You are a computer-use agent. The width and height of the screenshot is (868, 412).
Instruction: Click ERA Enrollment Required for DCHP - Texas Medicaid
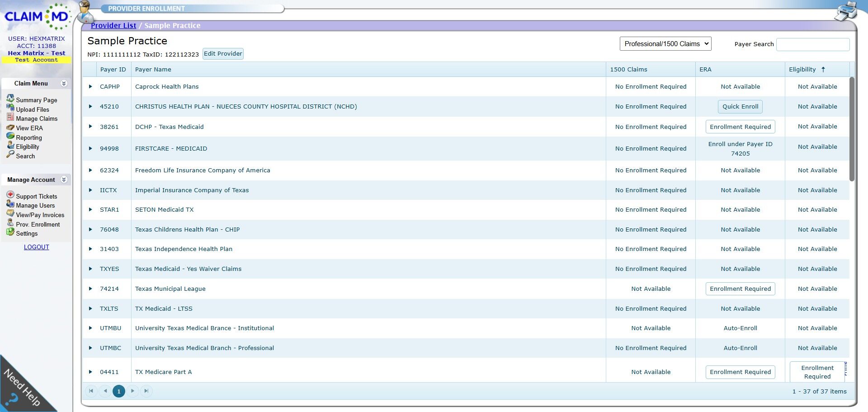741,127
